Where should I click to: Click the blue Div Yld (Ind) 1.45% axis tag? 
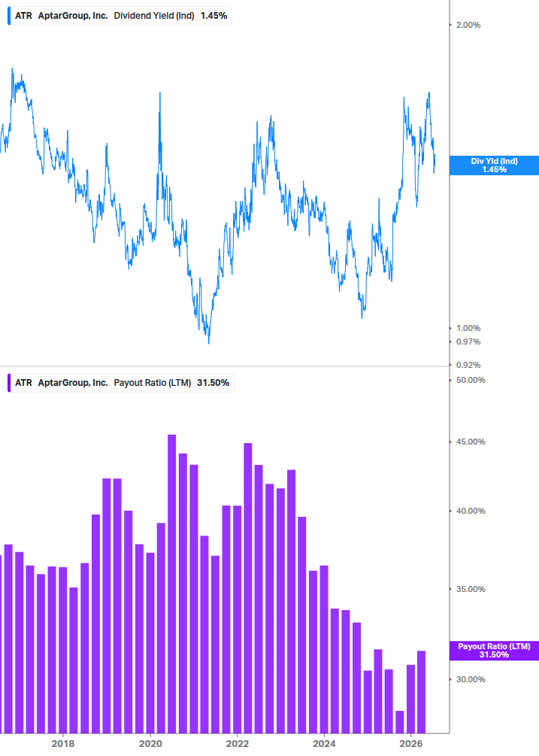(x=494, y=165)
